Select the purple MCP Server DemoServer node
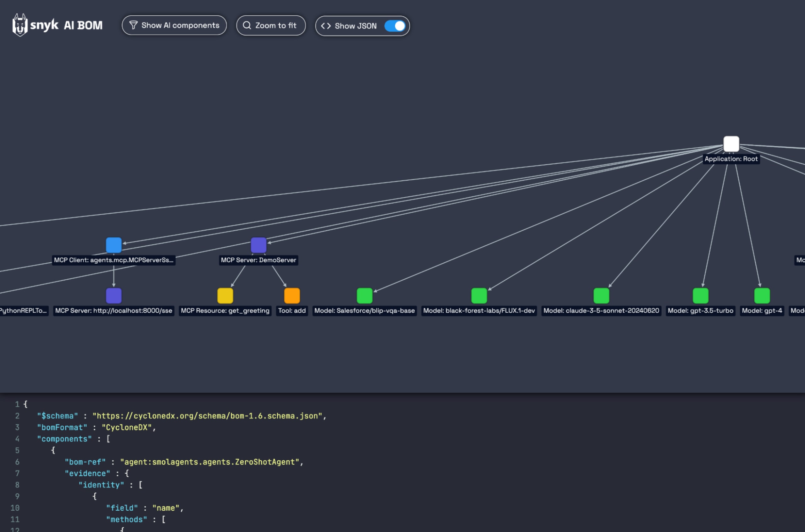 [258, 245]
